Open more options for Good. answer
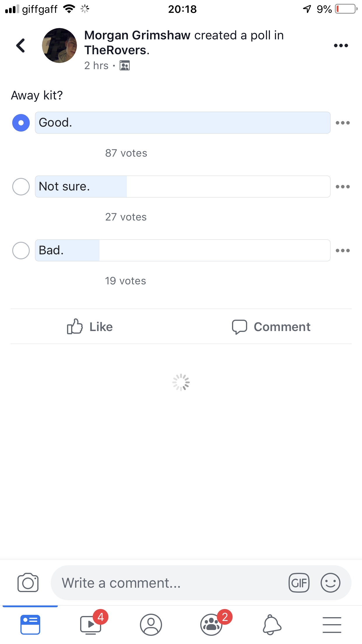This screenshot has width=362, height=644. (343, 123)
